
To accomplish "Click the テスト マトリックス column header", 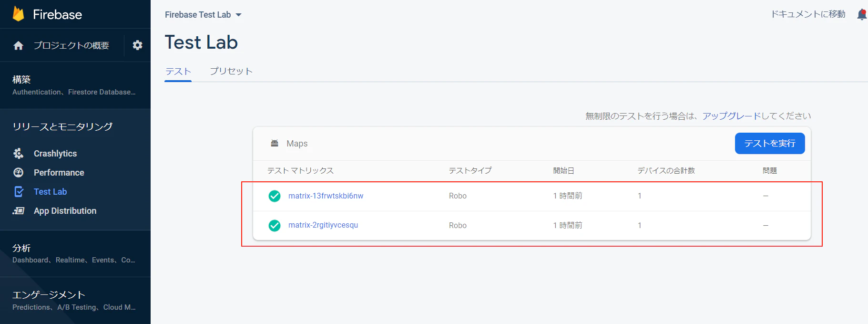I will tap(300, 170).
